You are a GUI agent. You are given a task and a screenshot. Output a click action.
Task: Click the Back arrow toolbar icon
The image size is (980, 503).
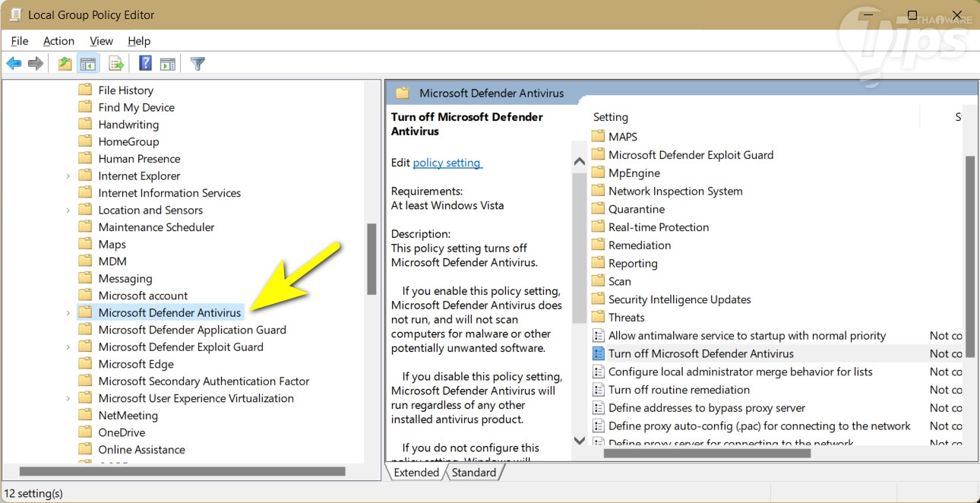pos(14,64)
